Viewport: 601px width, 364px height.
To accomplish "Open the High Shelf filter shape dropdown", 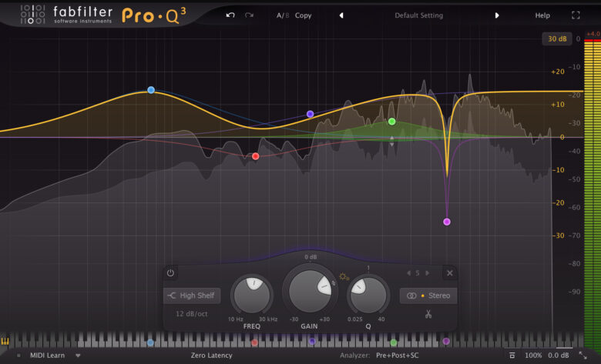I will tap(192, 296).
